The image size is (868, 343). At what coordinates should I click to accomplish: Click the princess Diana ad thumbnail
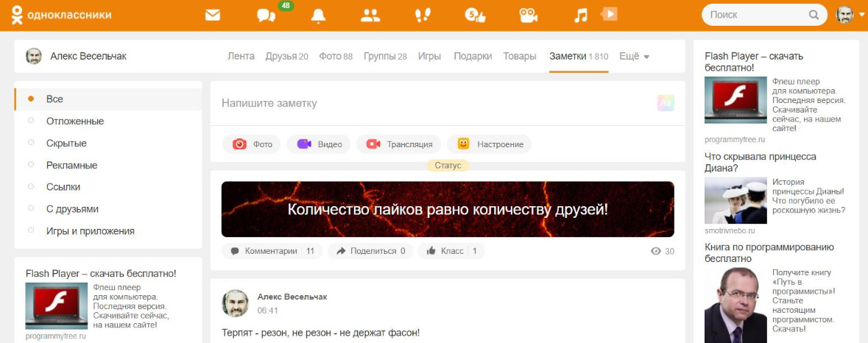tap(735, 200)
